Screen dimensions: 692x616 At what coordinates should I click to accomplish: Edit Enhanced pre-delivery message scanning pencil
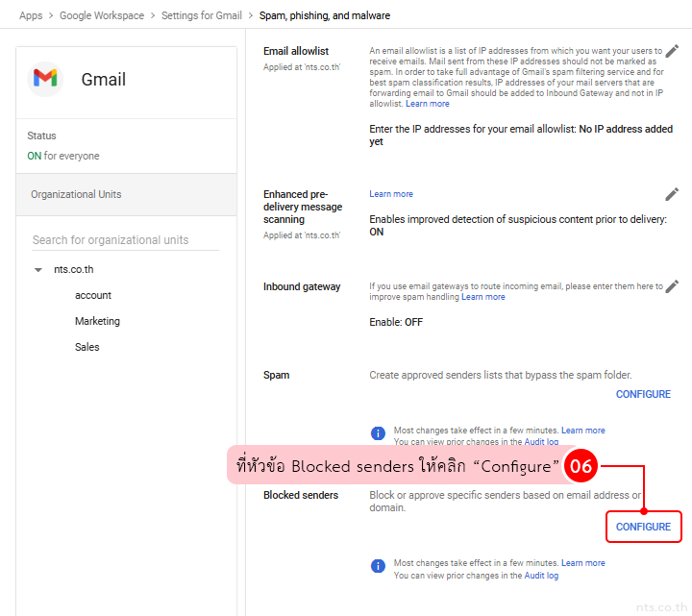point(672,194)
